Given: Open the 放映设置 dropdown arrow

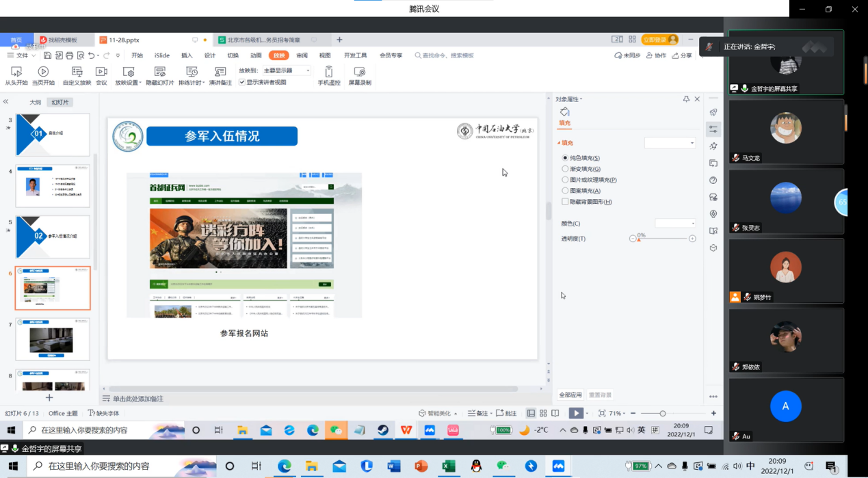Looking at the screenshot, I should tap(138, 83).
